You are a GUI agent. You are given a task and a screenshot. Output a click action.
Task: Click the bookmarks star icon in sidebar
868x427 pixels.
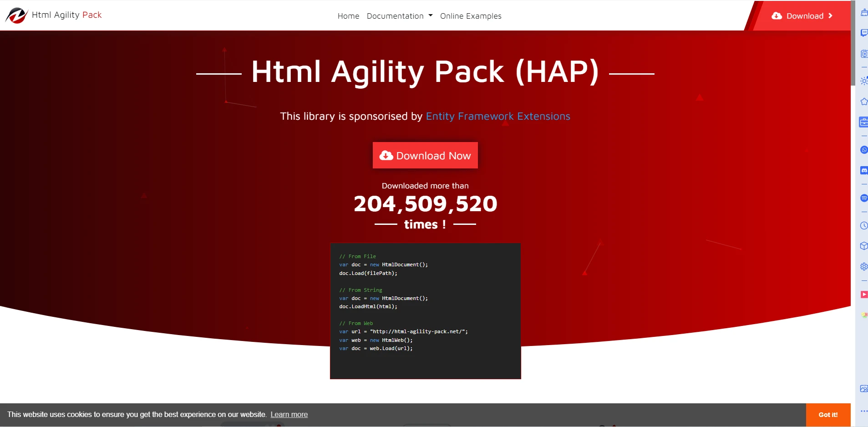[x=864, y=102]
